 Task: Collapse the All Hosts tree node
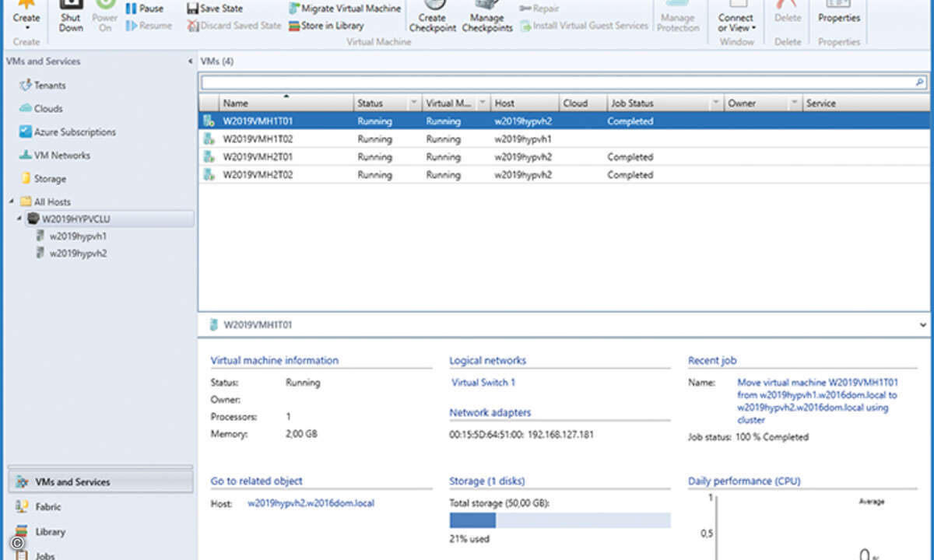[x=12, y=201]
